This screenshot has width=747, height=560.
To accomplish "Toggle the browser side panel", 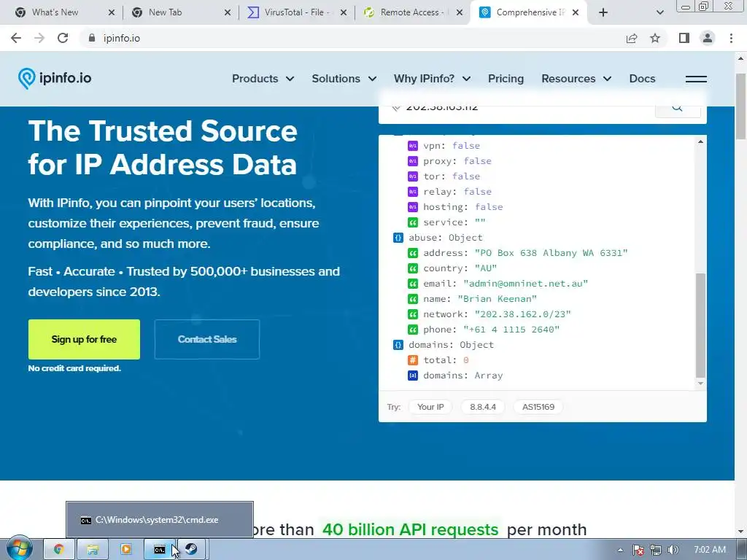I will 684,38.
